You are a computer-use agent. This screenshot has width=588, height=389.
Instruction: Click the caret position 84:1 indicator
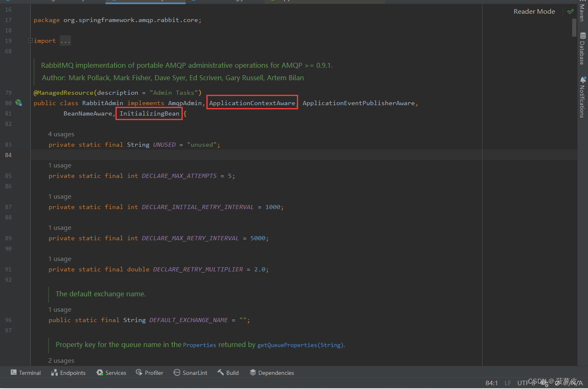click(492, 383)
